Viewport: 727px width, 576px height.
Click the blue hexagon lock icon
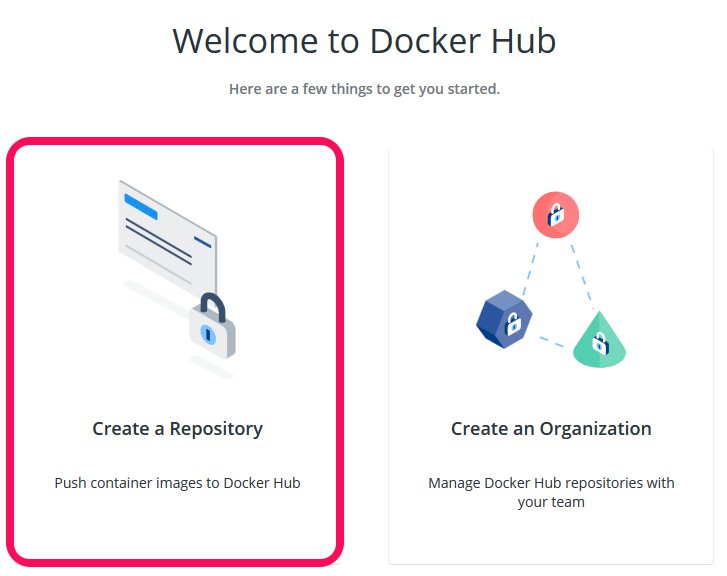pos(505,321)
